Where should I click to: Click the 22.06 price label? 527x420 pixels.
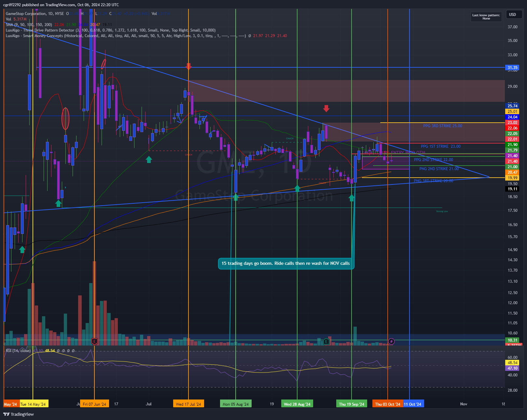coord(512,128)
